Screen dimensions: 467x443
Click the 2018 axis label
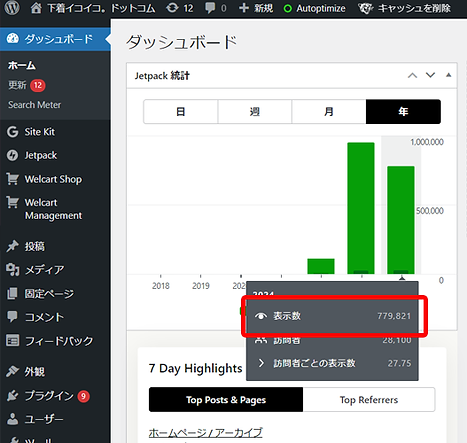coord(161,286)
